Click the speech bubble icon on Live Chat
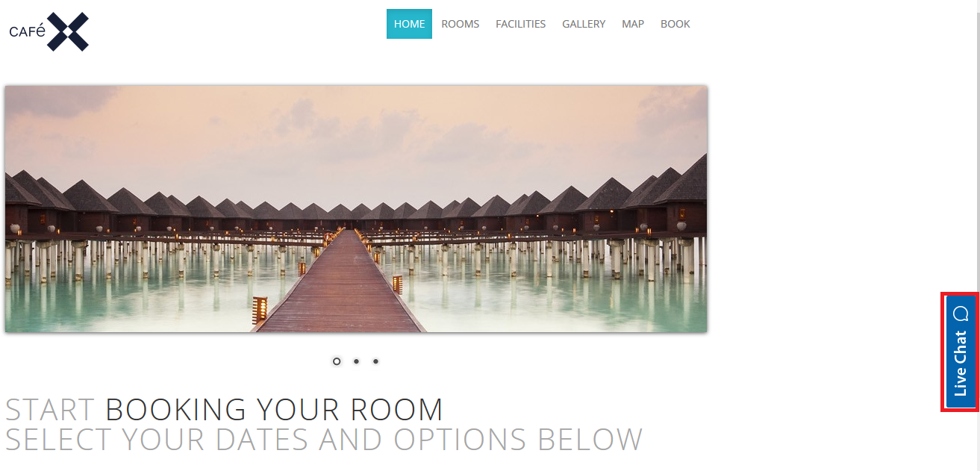This screenshot has width=980, height=471. tap(961, 313)
